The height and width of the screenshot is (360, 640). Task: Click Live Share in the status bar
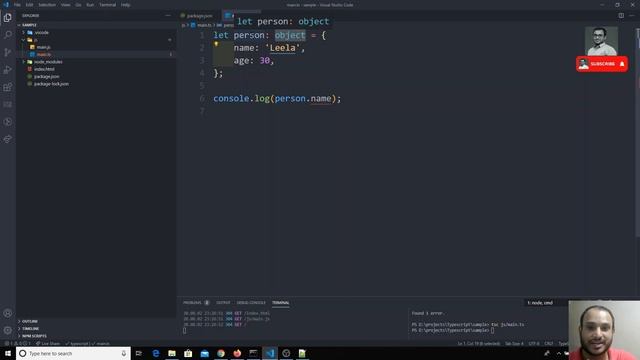point(48,344)
